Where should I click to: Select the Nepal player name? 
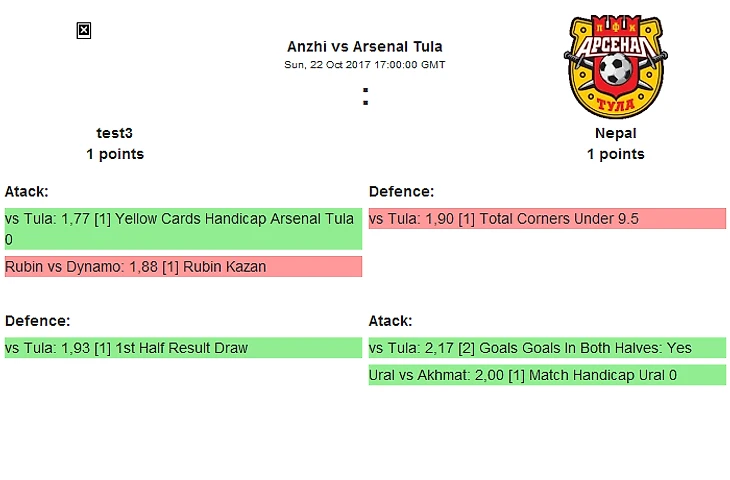615,133
